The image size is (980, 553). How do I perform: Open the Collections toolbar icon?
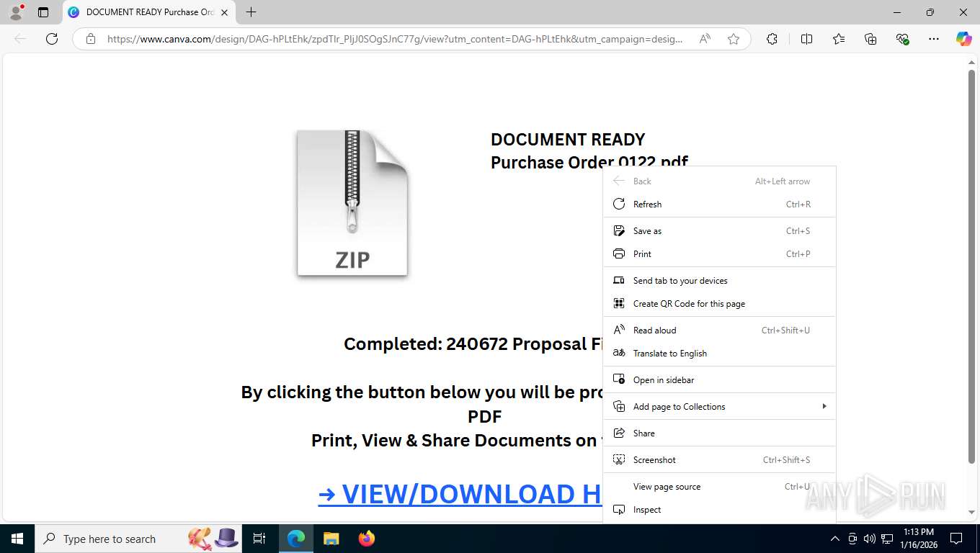(870, 39)
